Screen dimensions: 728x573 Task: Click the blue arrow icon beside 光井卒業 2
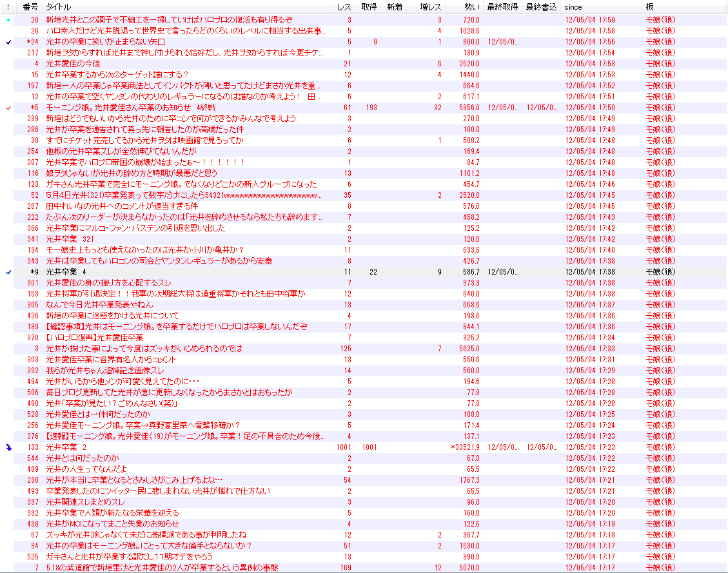(8, 447)
